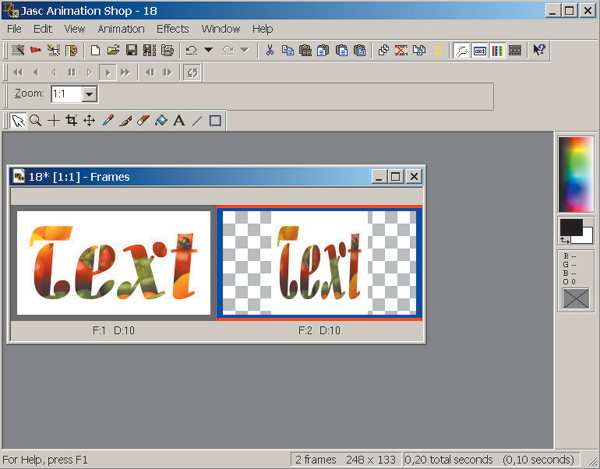Click the Propagate Paste toolbar icon

[419, 50]
